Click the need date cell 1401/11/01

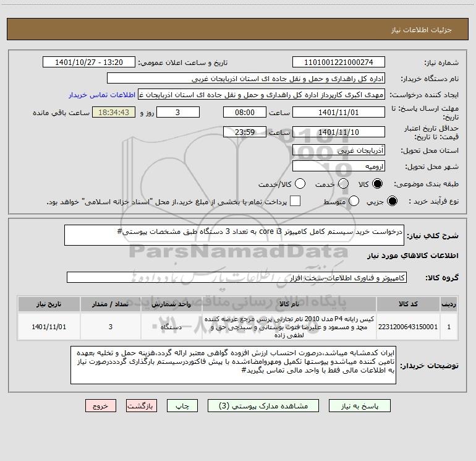pos(49,327)
